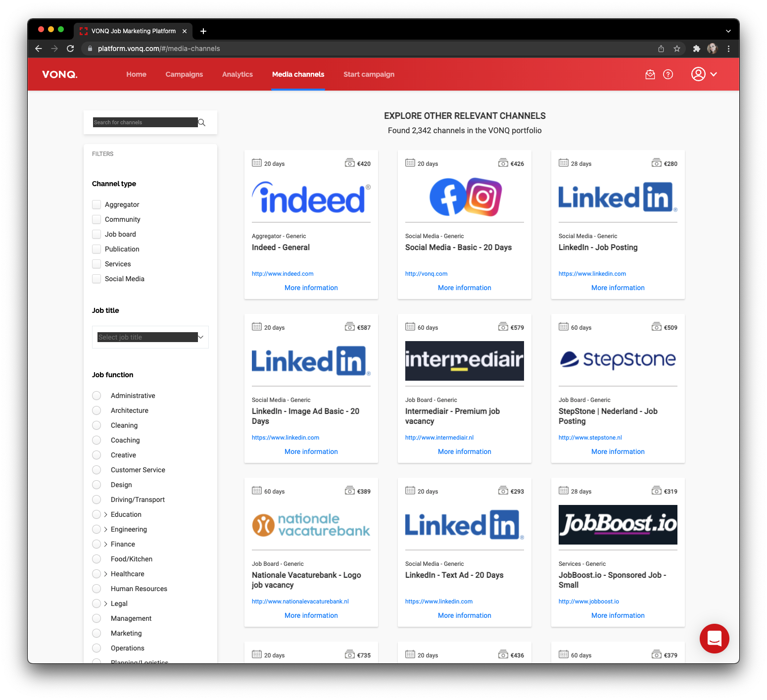Open Chrome three-dot menu
The height and width of the screenshot is (700, 767).
point(728,49)
